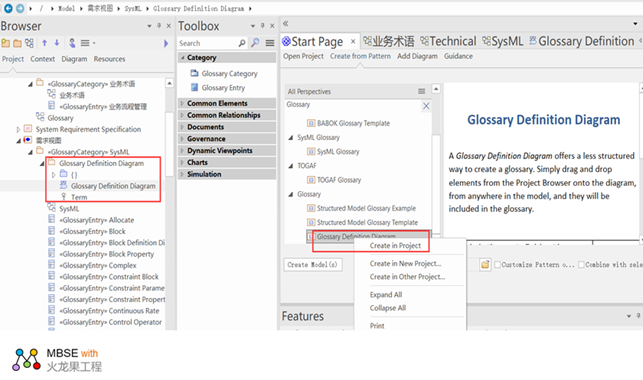This screenshot has height=380, width=643.
Task: Choose Create in Project menu item
Action: pos(395,246)
